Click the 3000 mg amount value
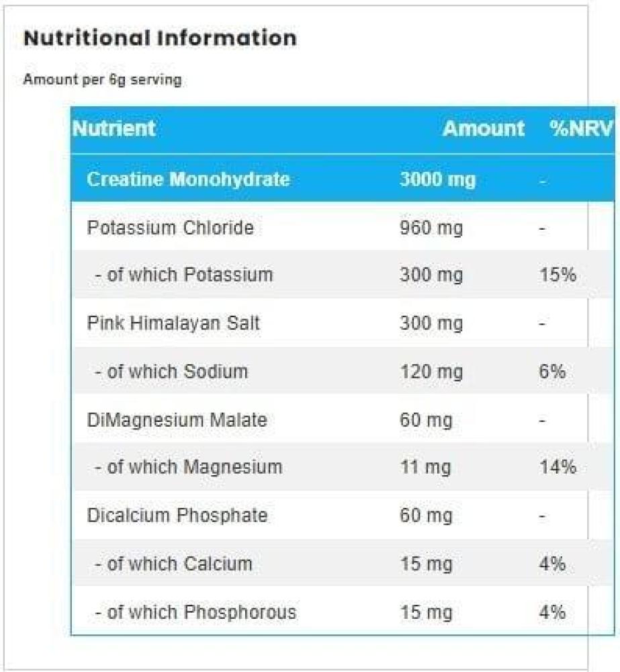The image size is (620, 672). [437, 179]
